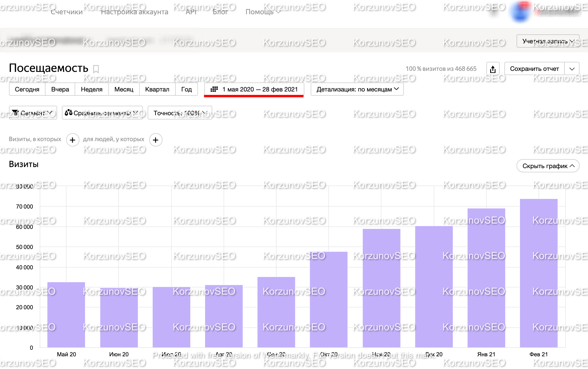Open the Точность 100% dropdown

point(180,113)
